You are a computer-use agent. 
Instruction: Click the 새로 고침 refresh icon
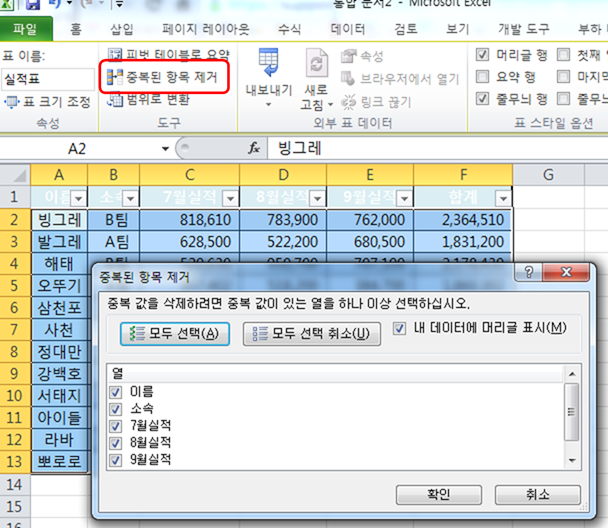[x=317, y=62]
